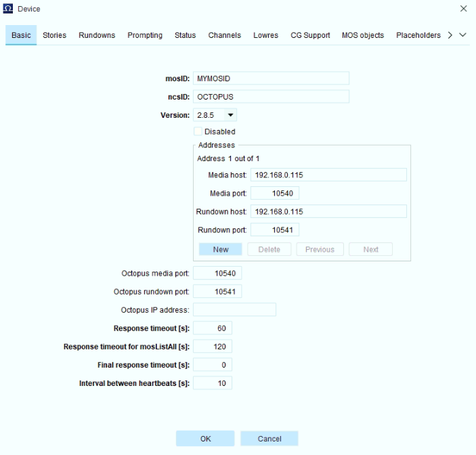Cancel the device dialog

269,439
